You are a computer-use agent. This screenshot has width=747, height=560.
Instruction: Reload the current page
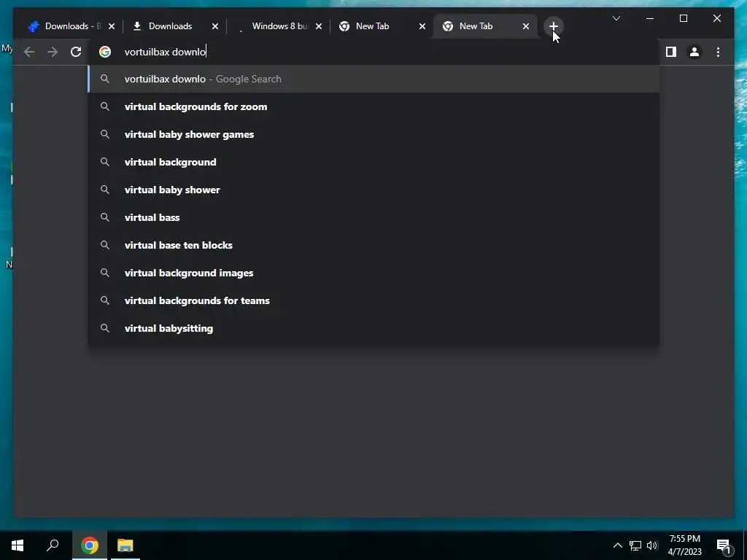[x=76, y=52]
